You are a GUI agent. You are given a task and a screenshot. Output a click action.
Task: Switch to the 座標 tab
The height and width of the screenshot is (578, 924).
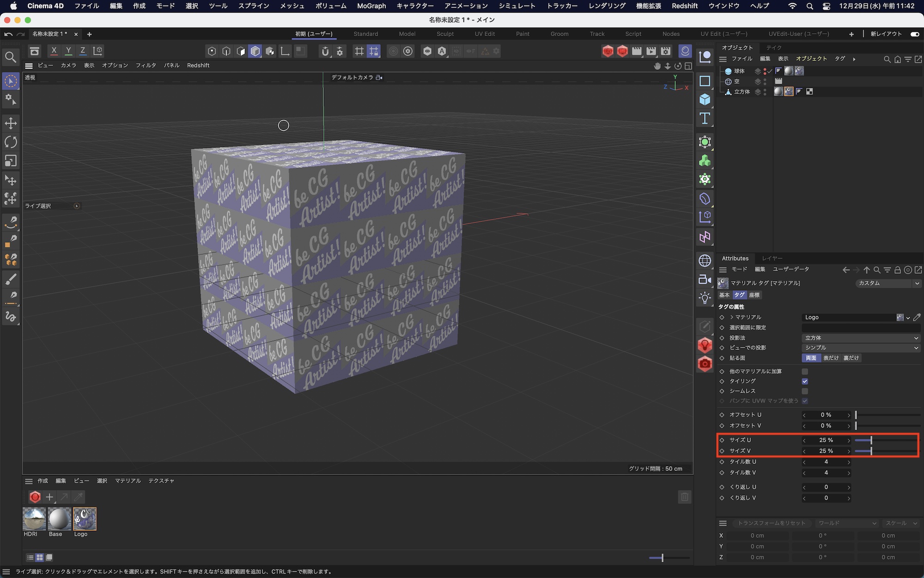pyautogui.click(x=754, y=295)
